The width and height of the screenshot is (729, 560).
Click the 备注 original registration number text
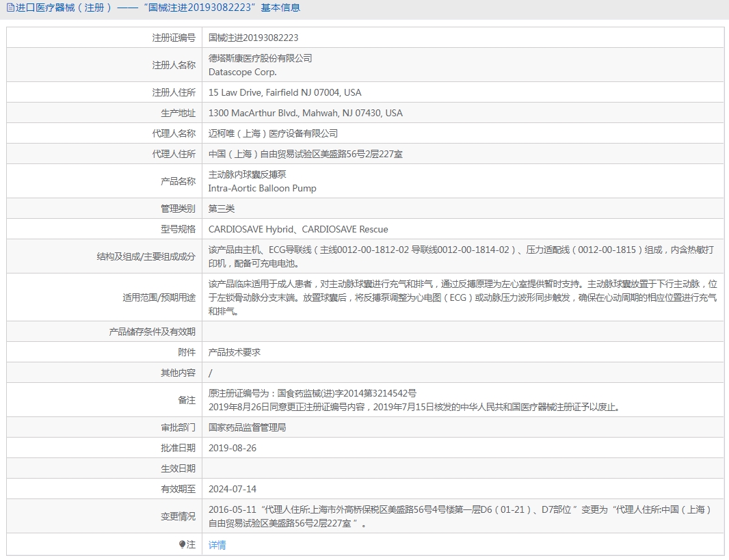pos(312,393)
